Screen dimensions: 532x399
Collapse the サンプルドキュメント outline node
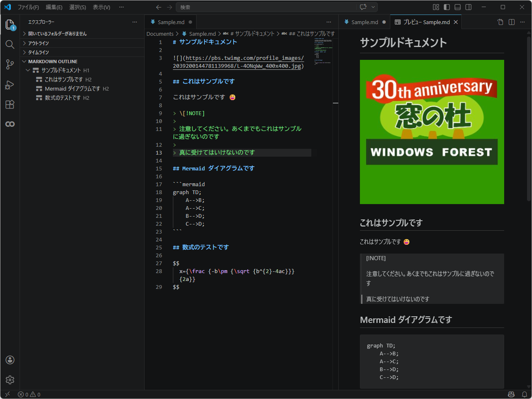tap(27, 70)
